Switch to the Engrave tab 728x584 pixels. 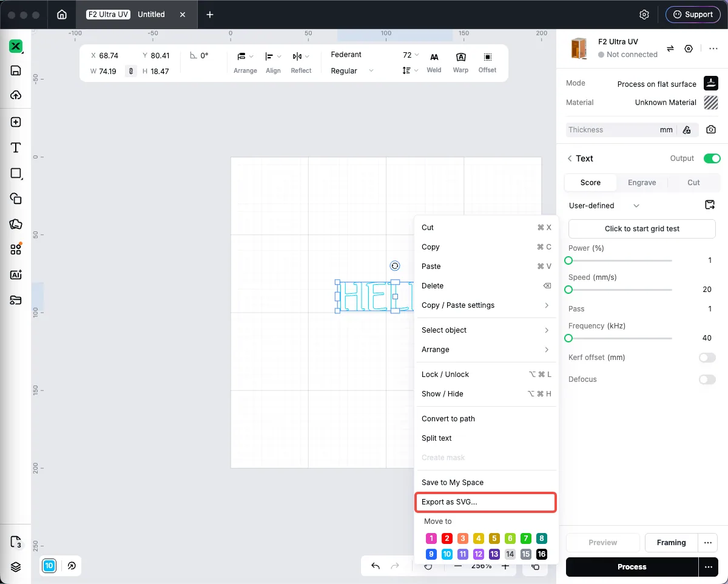pyautogui.click(x=642, y=183)
